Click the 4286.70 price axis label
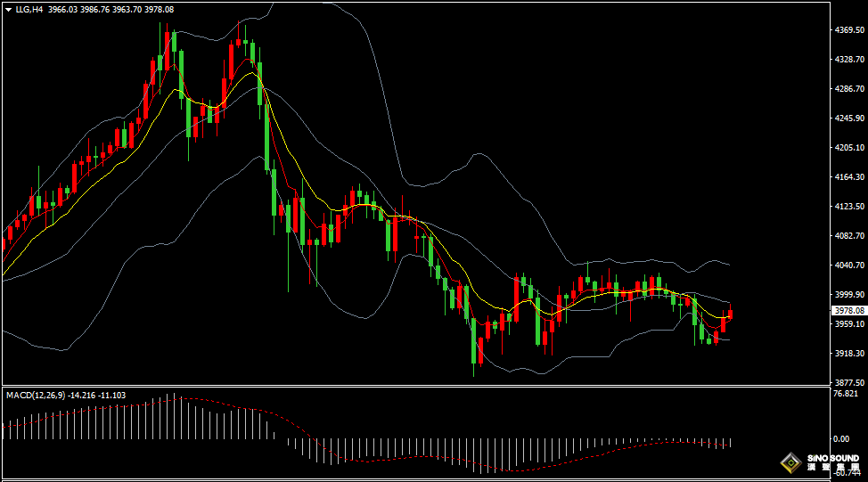The image size is (868, 482). tap(848, 89)
